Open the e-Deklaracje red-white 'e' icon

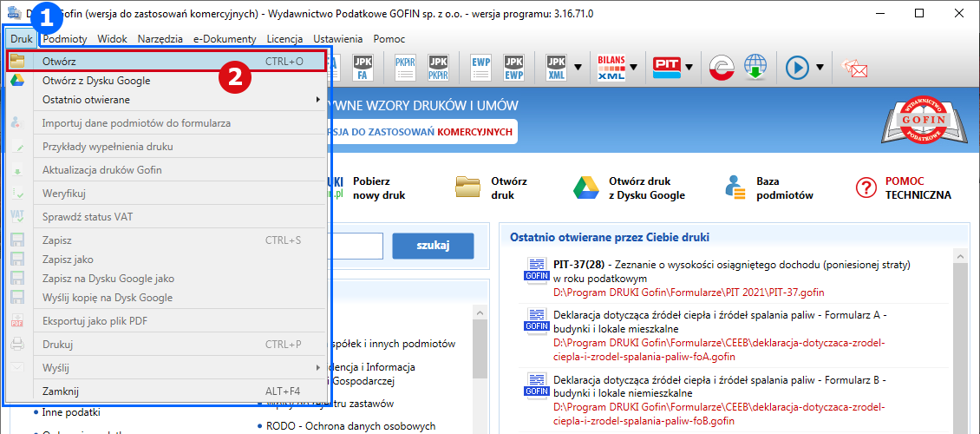point(722,66)
